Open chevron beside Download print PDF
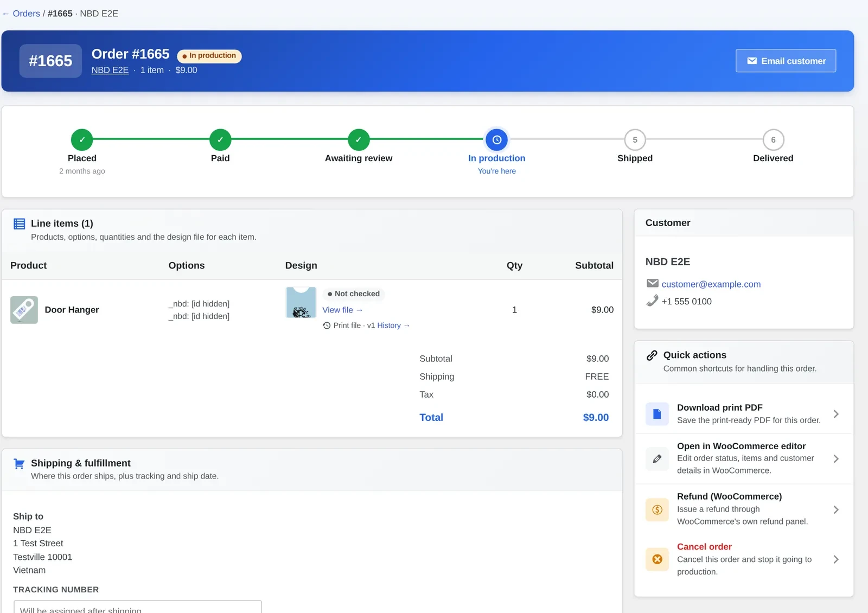Screen dimensions: 868x613 836,414
